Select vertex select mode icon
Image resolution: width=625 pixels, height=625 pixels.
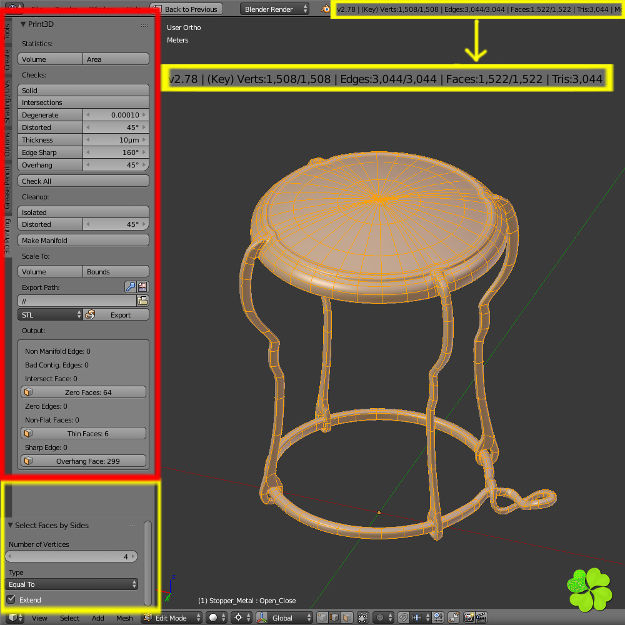point(322,617)
